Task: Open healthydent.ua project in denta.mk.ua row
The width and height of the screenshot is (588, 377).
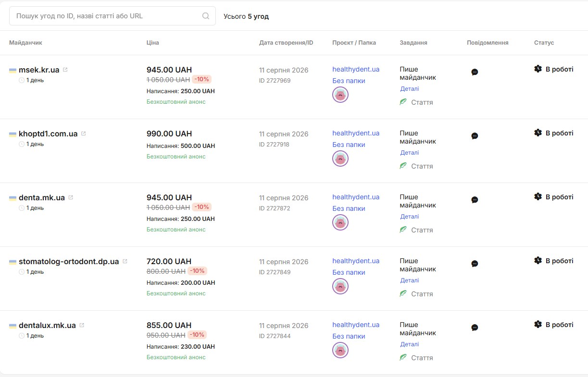Action: point(356,197)
